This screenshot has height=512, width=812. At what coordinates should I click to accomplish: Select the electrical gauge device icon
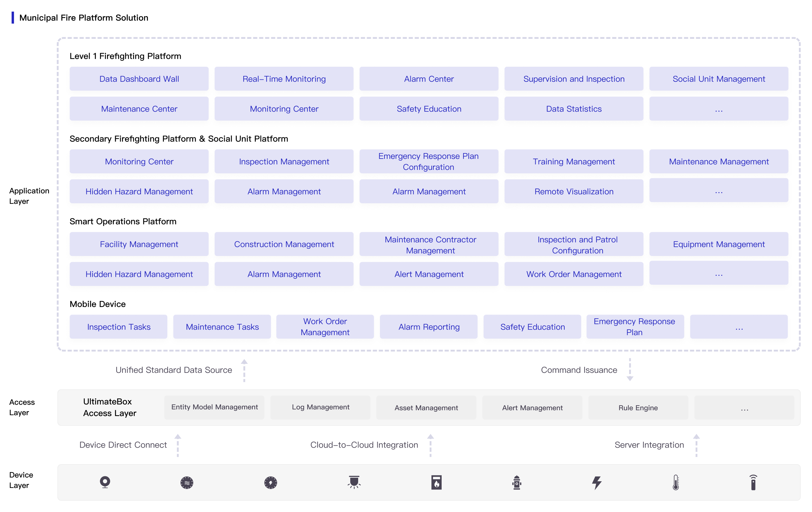click(x=271, y=483)
